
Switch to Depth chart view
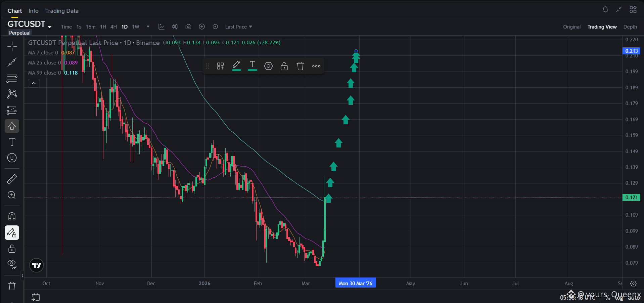[630, 27]
